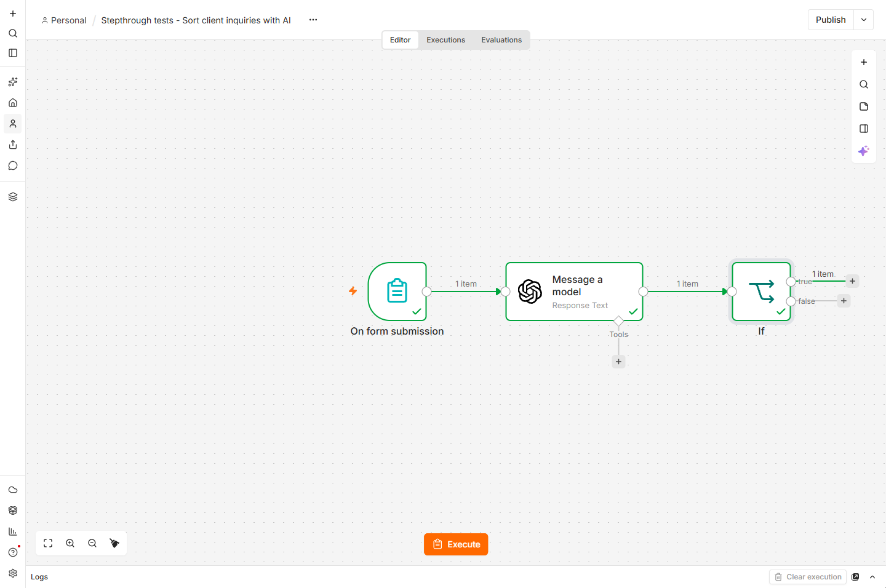Open search in the left sidebar

[x=13, y=33]
